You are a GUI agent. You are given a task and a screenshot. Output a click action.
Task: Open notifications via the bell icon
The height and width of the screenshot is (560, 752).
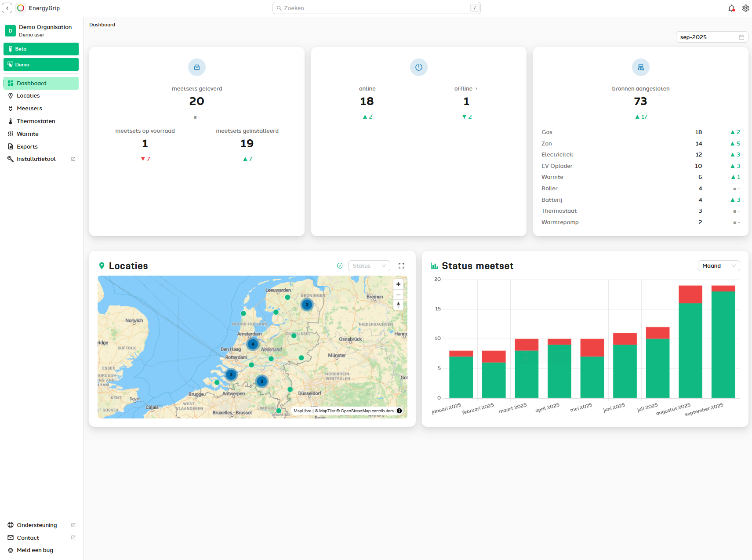[731, 8]
